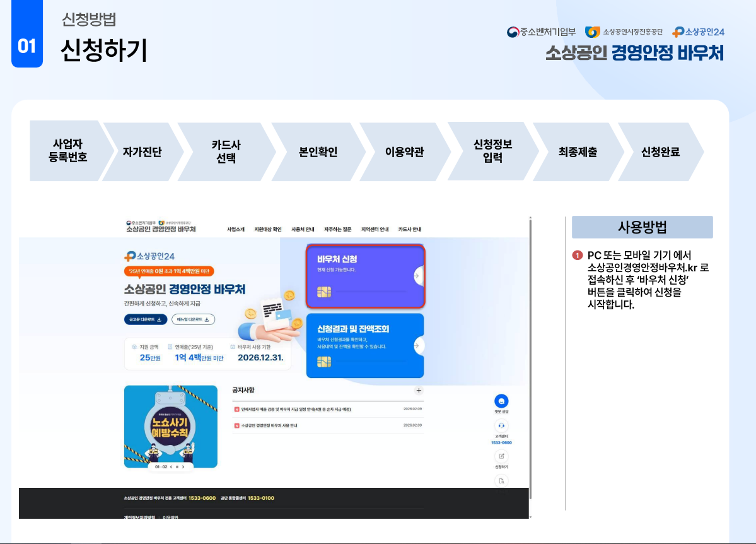Open the 지원대상 확인 menu
The width and height of the screenshot is (756, 544).
coord(267,229)
